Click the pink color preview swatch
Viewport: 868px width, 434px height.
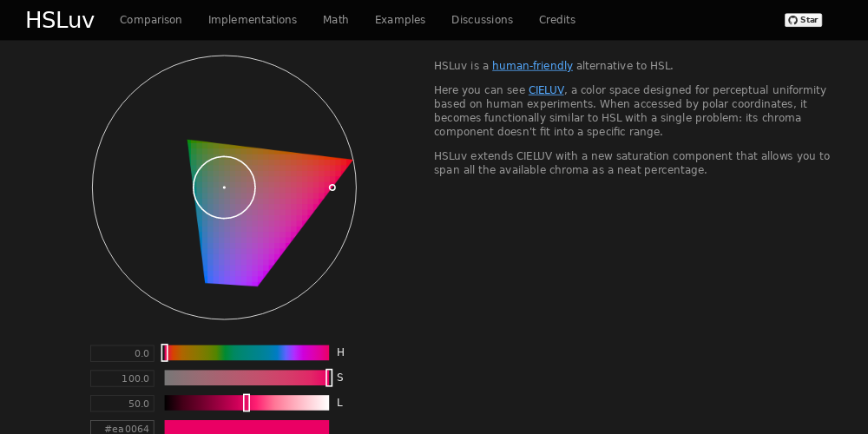(247, 427)
